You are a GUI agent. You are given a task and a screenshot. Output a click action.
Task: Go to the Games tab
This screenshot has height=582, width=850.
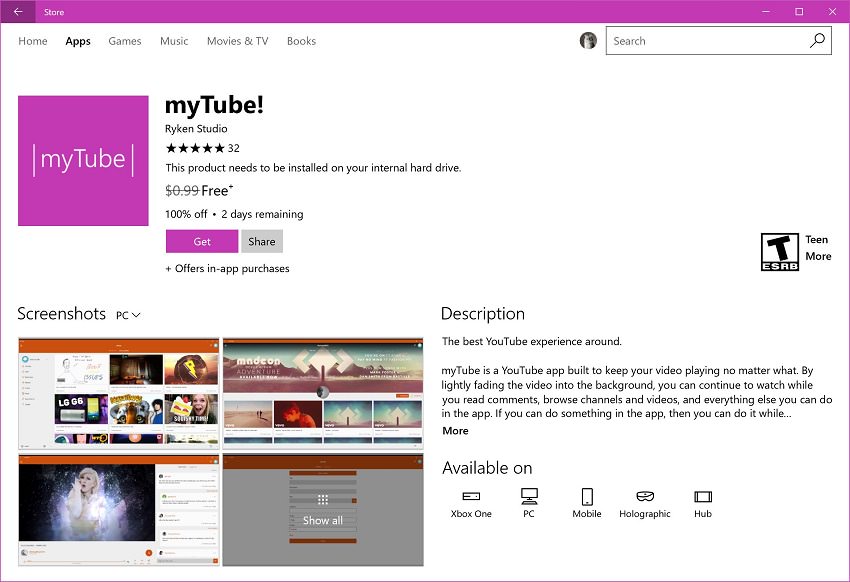pyautogui.click(x=125, y=41)
